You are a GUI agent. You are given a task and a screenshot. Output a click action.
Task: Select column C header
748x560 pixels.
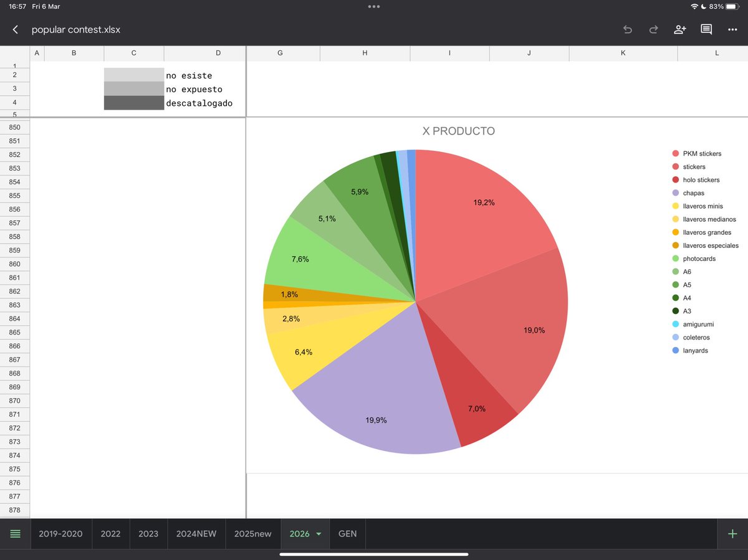coord(134,53)
